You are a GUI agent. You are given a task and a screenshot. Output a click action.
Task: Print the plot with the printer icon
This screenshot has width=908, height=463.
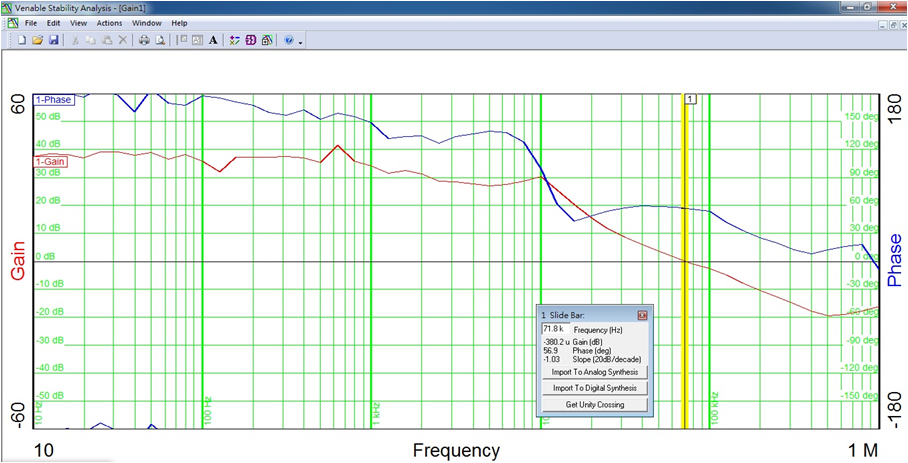coord(145,41)
